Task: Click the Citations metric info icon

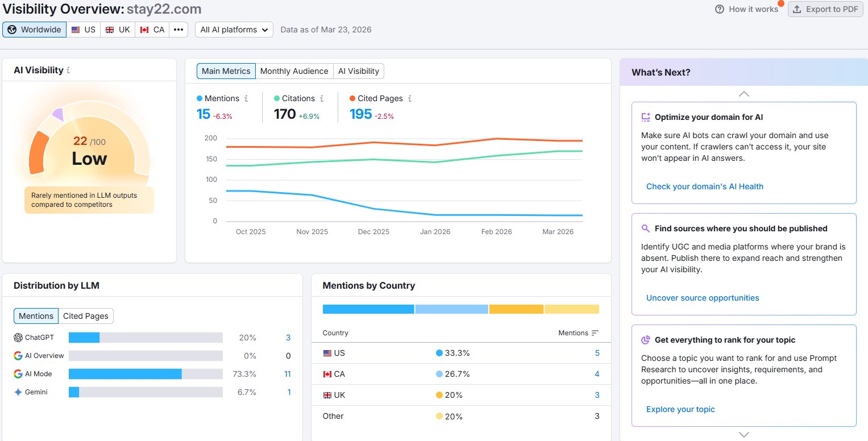Action: 322,98
